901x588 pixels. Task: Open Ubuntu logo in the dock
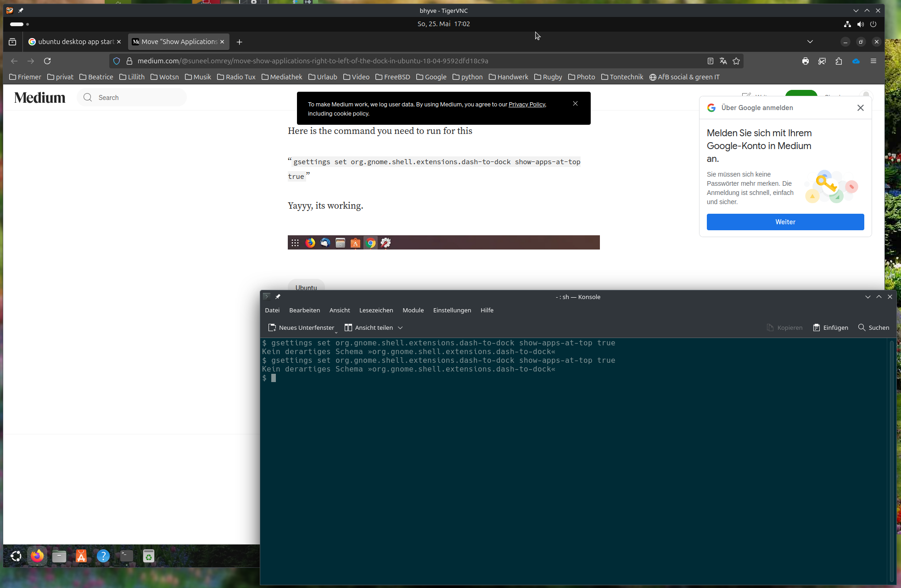click(x=16, y=556)
